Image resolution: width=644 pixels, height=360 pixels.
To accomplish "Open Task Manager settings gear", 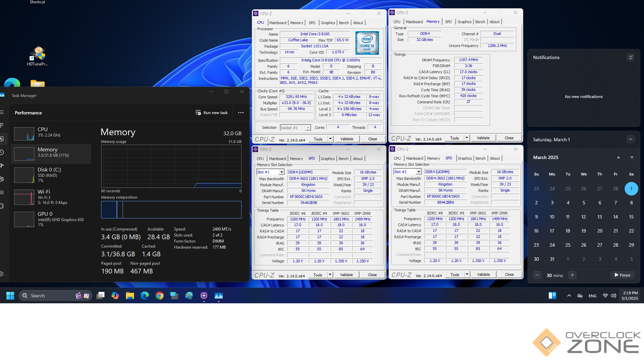I will pos(2,274).
